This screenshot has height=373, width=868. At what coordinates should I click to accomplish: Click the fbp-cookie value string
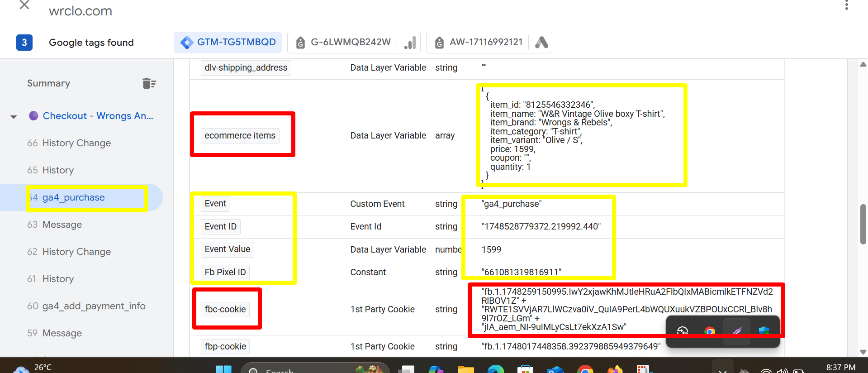point(571,346)
